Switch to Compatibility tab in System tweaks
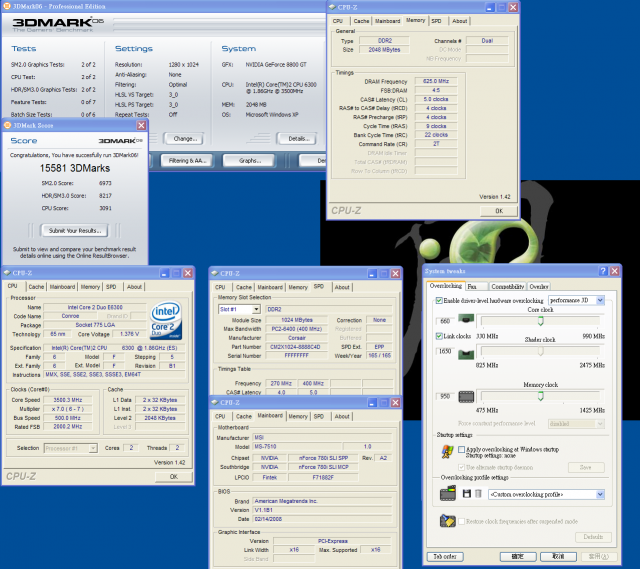Image resolution: width=640 pixels, height=569 pixels. click(507, 287)
